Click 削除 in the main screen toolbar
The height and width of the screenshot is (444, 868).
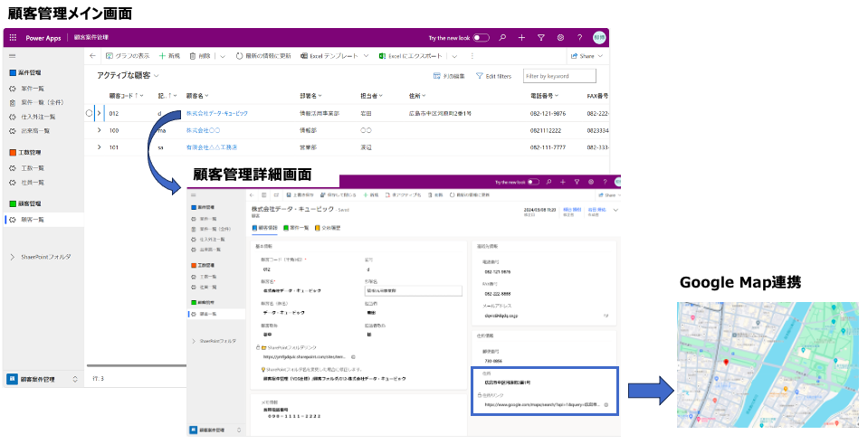pyautogui.click(x=200, y=56)
